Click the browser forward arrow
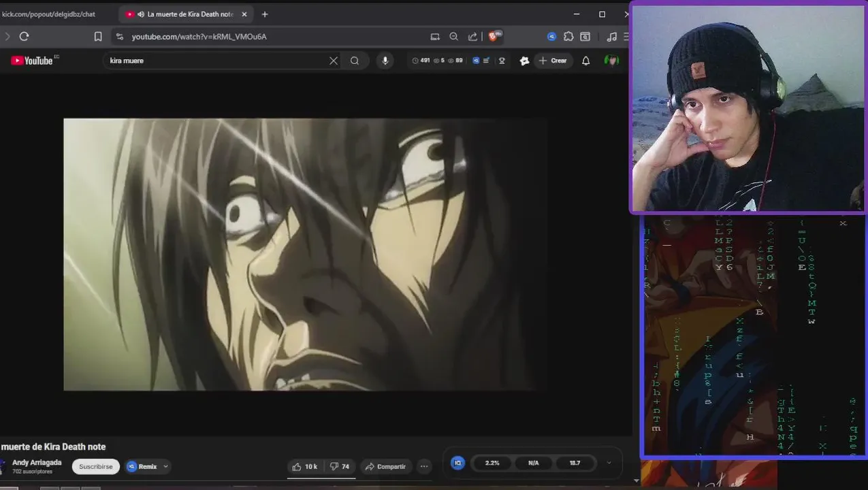This screenshot has height=490, width=868. (x=7, y=37)
